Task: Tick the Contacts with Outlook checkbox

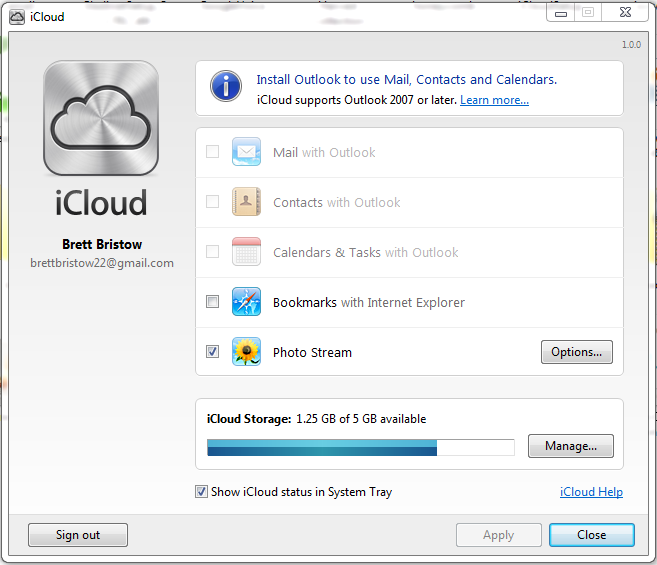Action: pos(212,201)
